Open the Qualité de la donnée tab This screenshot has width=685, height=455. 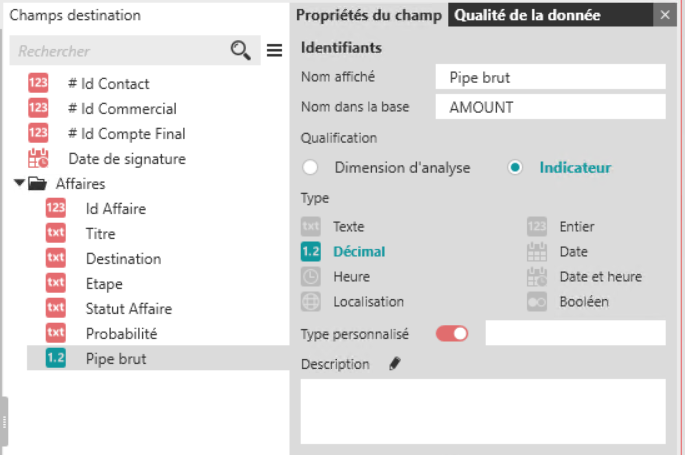pos(529,15)
